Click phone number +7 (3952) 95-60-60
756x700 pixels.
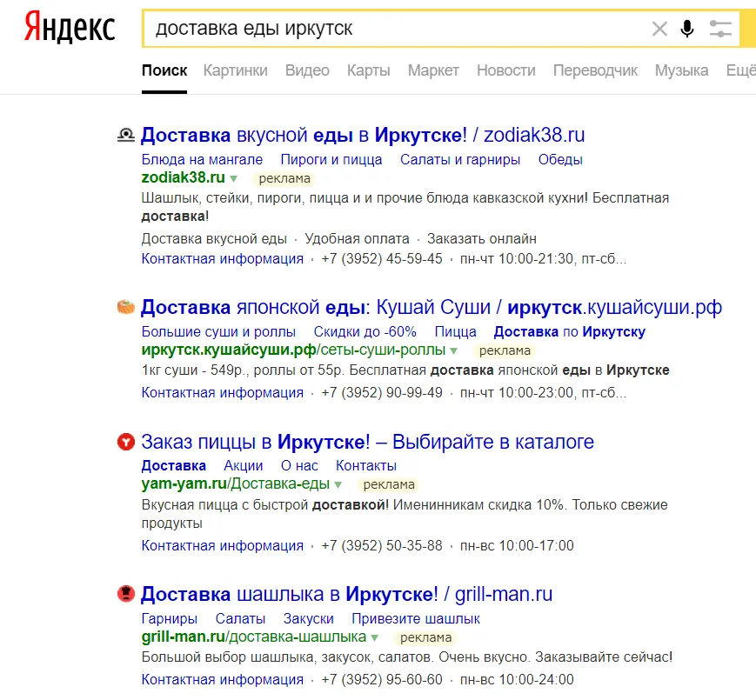tap(382, 679)
